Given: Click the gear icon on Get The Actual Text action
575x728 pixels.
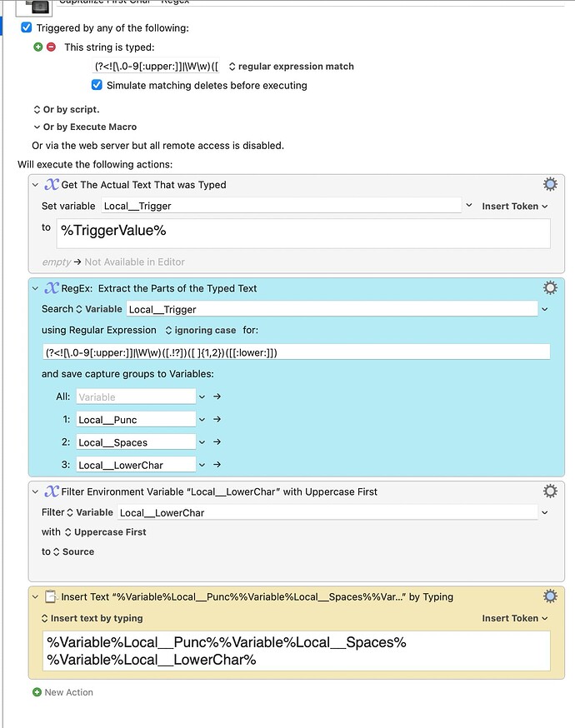Looking at the screenshot, I should 550,185.
